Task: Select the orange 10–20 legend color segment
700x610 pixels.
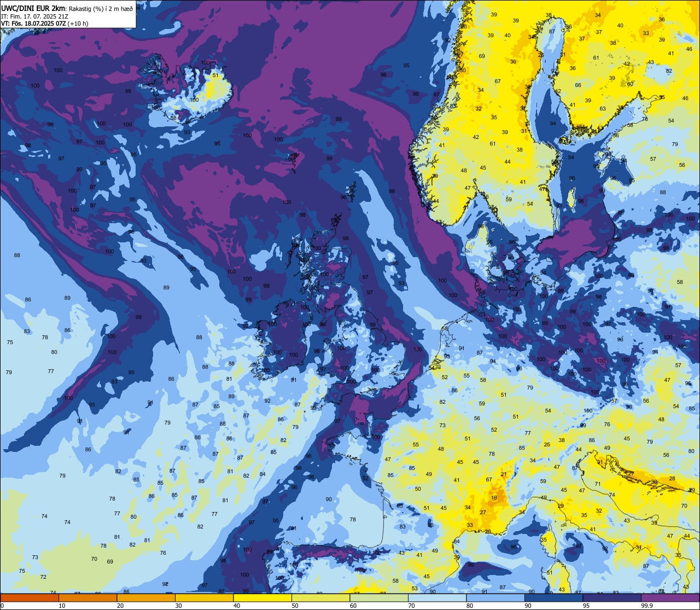Action: pyautogui.click(x=87, y=597)
